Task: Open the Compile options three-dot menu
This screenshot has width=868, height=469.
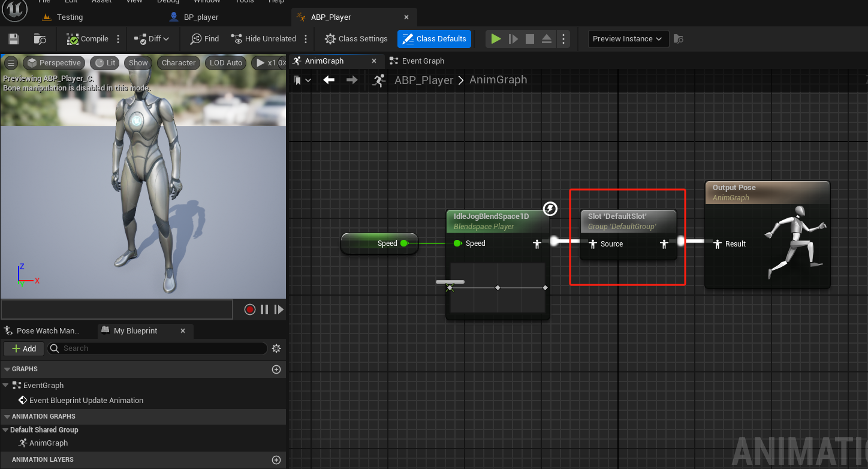Action: pos(118,39)
